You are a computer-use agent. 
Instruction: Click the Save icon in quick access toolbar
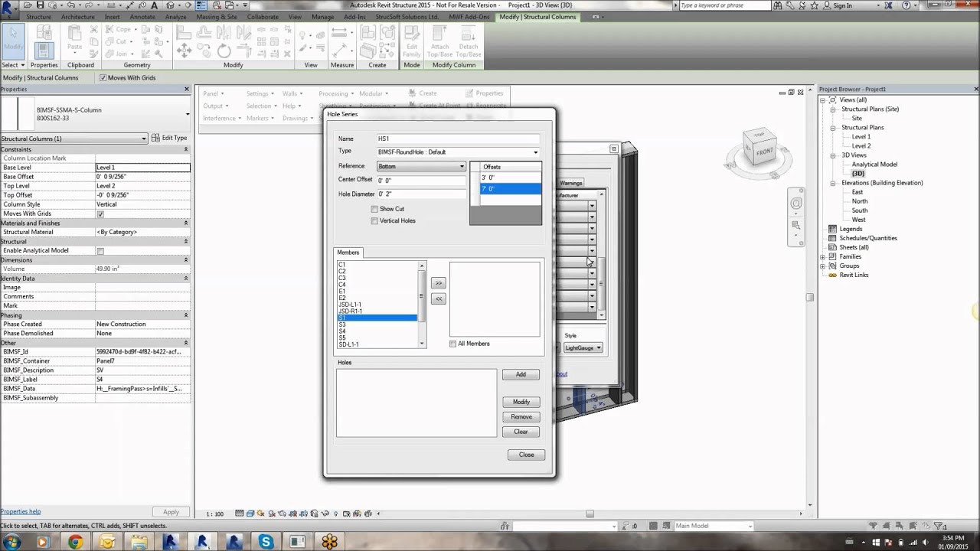coord(41,5)
